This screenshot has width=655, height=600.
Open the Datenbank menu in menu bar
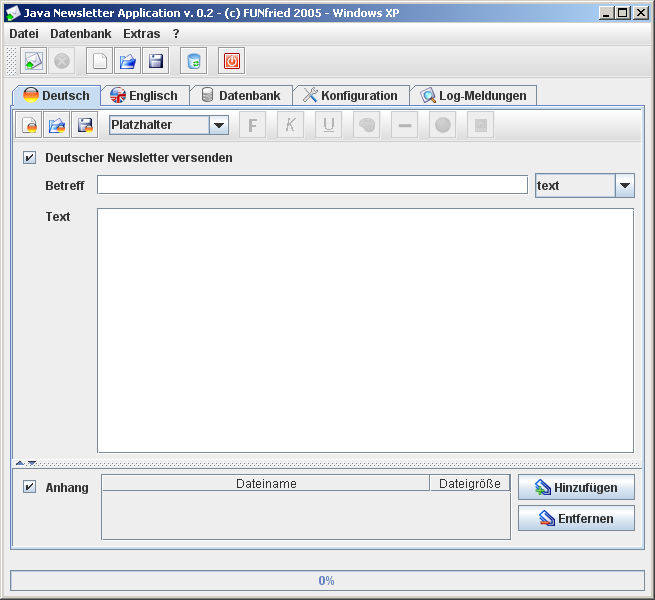tap(80, 33)
